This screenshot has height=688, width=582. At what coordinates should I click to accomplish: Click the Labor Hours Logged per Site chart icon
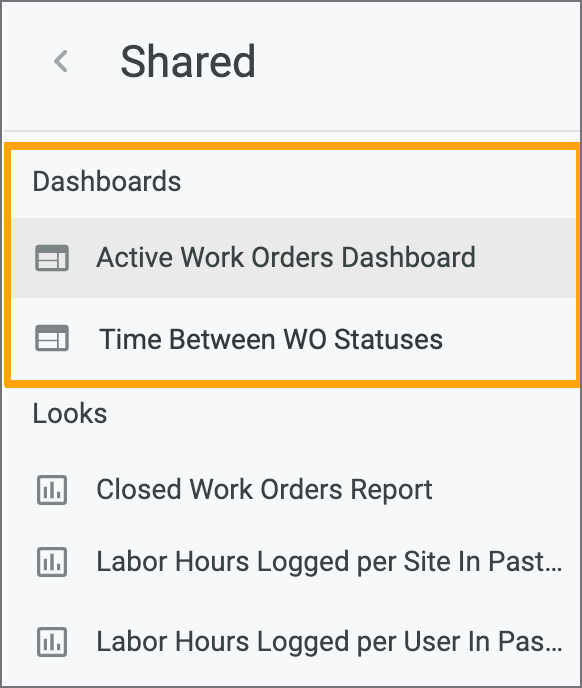[52, 562]
